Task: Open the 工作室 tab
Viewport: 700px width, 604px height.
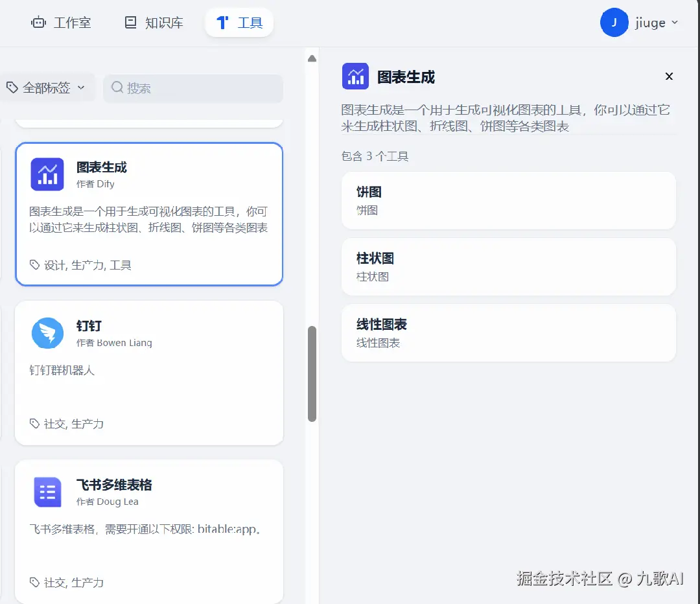Action: tap(61, 23)
